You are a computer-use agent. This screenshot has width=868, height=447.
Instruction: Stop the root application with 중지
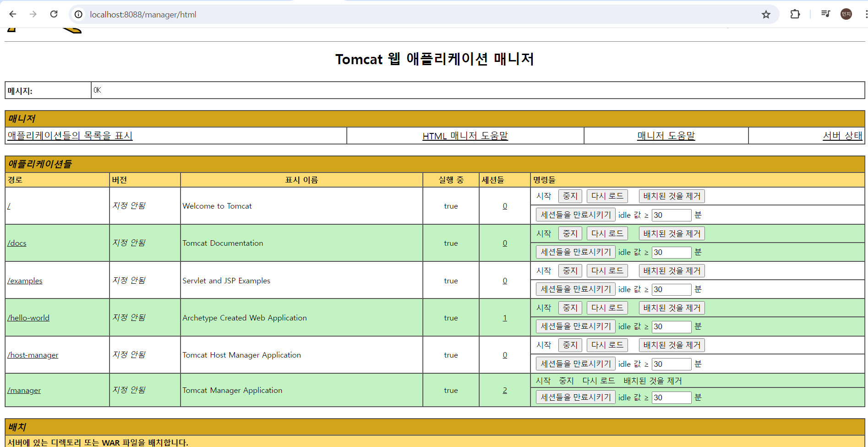click(570, 196)
